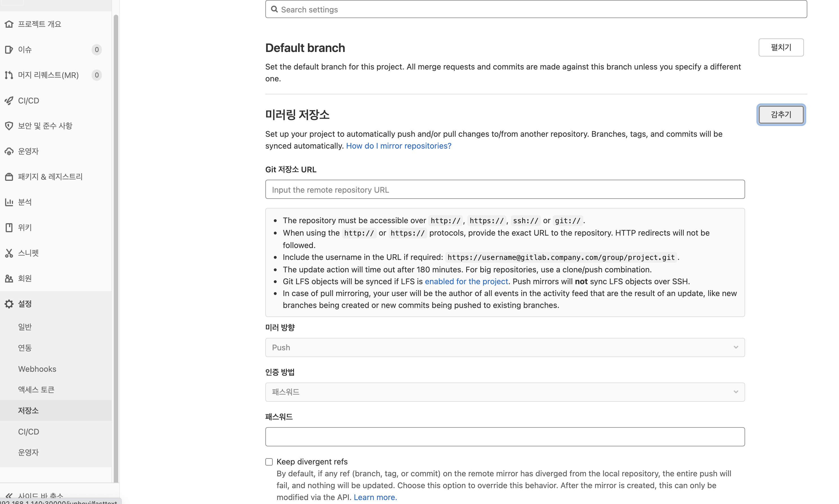
Task: Click the security shield icon in sidebar
Action: [9, 126]
